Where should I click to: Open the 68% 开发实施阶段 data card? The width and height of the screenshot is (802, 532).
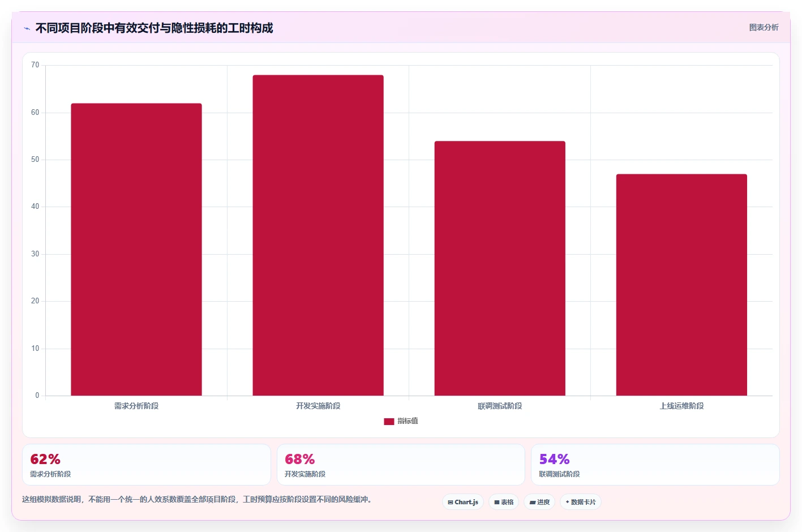pyautogui.click(x=401, y=465)
